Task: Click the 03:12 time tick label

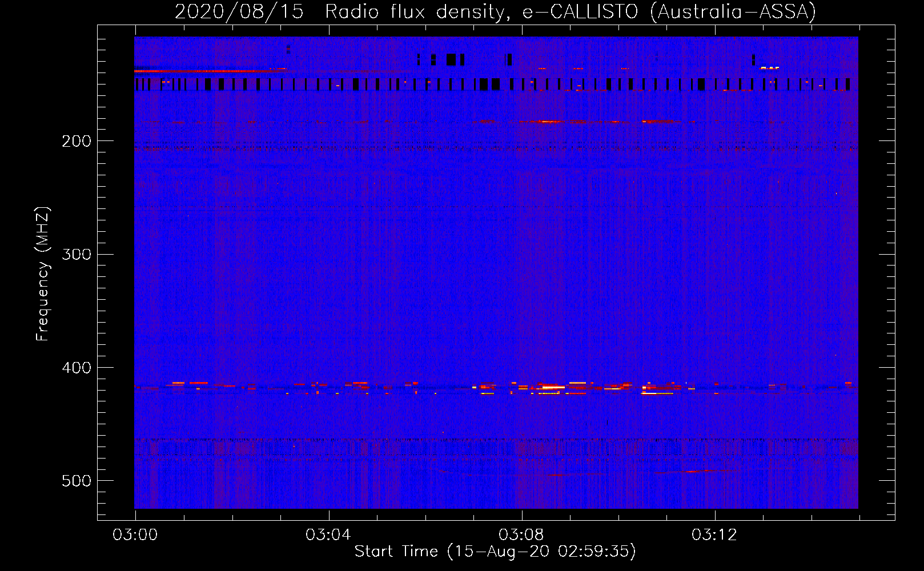Action: pos(714,535)
